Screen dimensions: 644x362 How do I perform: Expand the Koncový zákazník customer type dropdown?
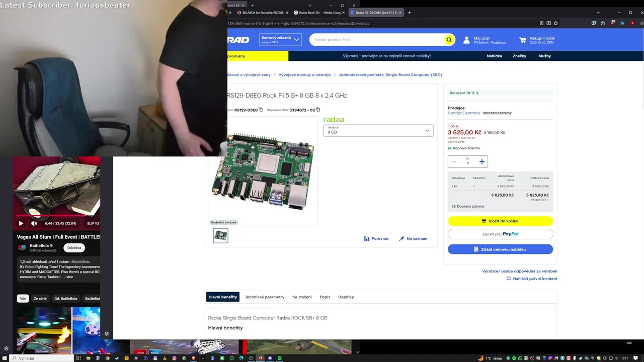tap(280, 40)
